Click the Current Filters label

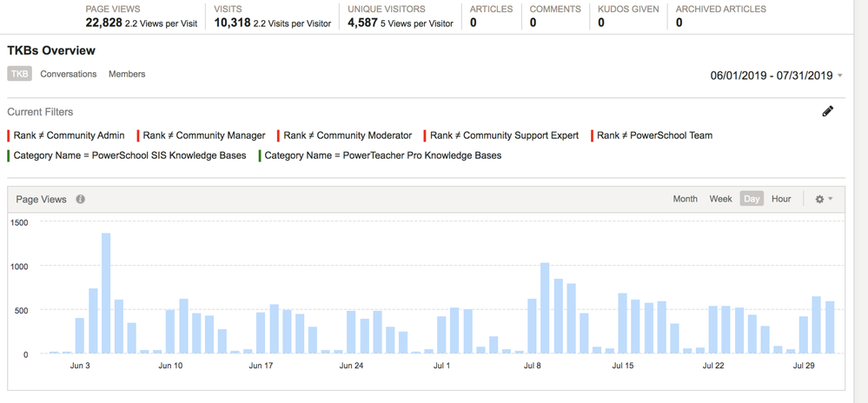40,112
